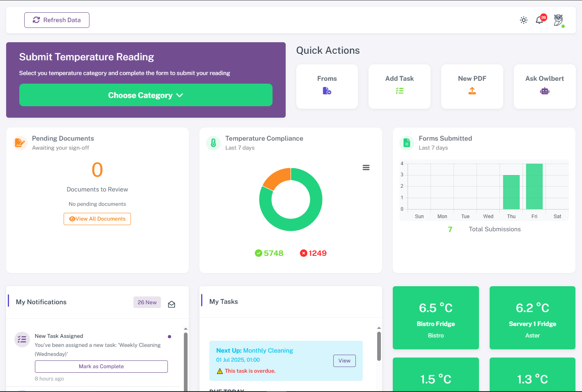Mark the Weekly Cleaning task as complete
The image size is (582, 392).
101,366
